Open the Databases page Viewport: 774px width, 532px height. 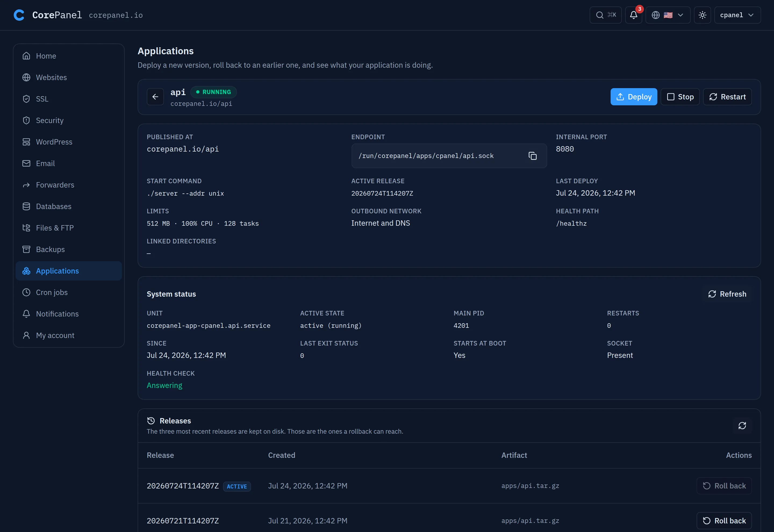coord(69,206)
